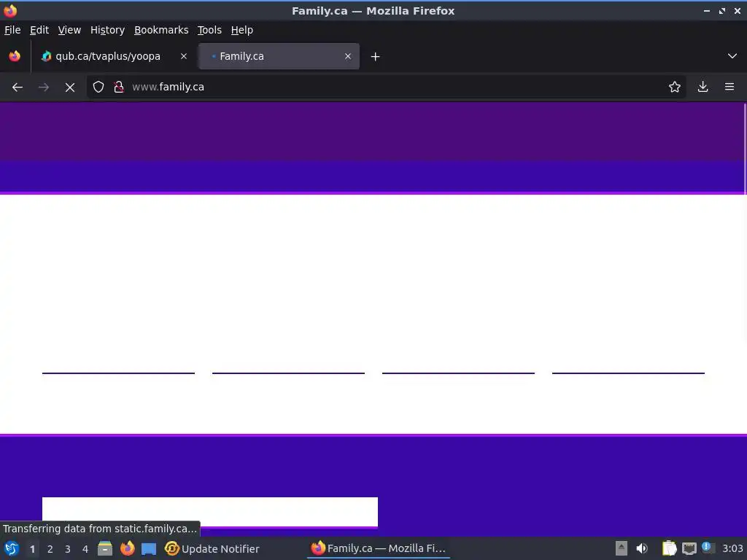
Task: Open the clipboard manager tray icon
Action: [x=669, y=548]
